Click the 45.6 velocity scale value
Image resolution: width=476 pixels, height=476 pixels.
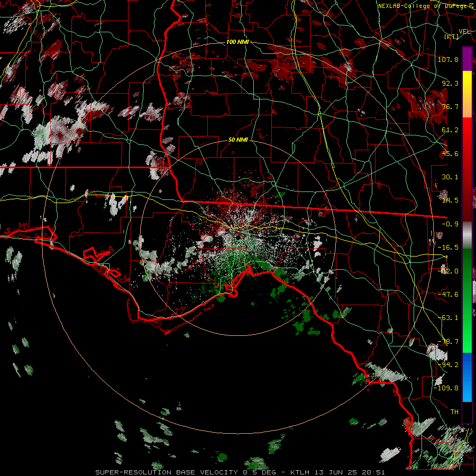(450, 153)
